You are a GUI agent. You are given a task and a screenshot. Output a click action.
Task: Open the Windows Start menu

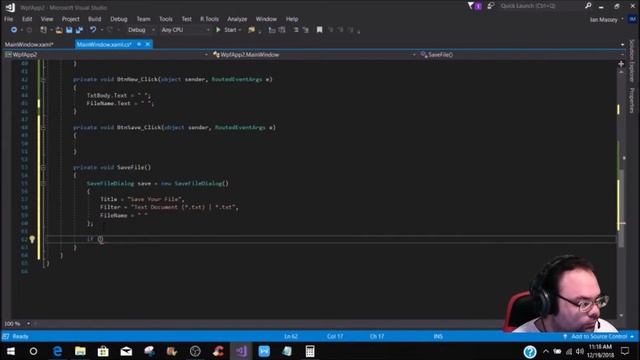point(11,351)
